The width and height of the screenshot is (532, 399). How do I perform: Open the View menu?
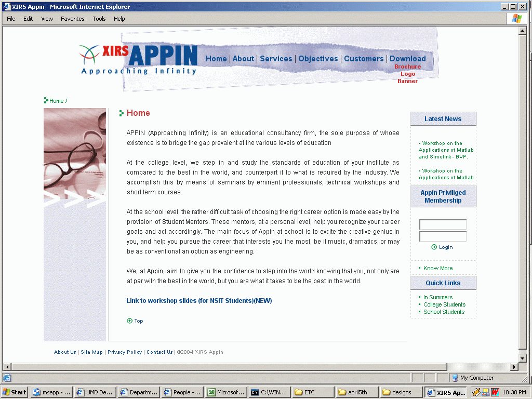(47, 19)
